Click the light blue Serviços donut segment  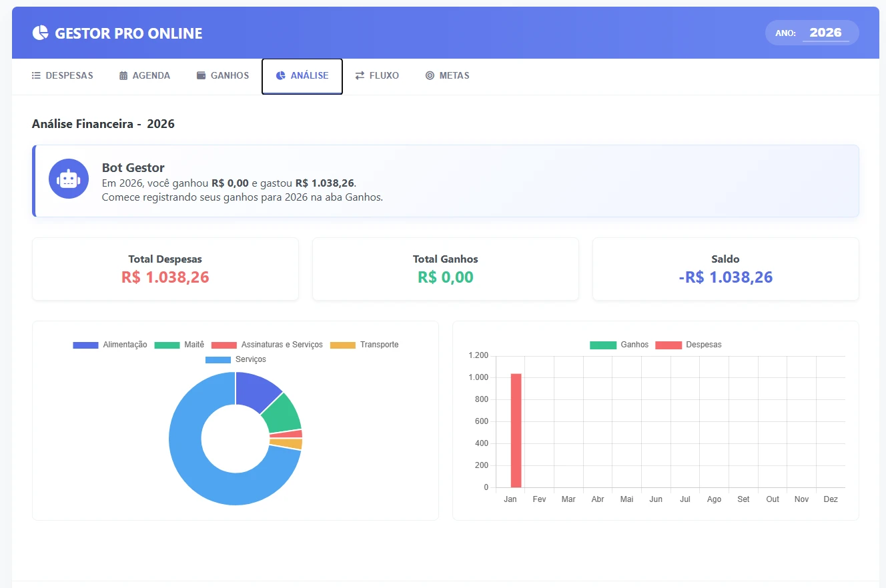pyautogui.click(x=193, y=460)
